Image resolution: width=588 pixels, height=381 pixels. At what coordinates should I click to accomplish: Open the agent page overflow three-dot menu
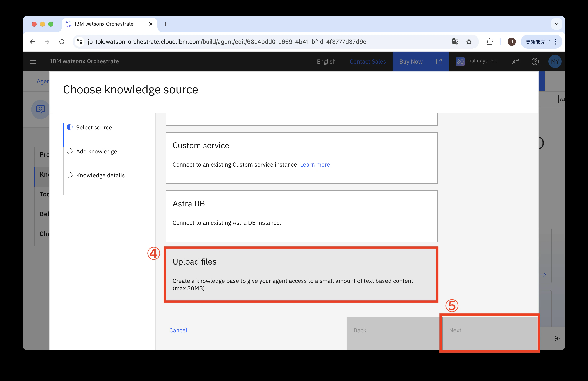click(x=555, y=81)
